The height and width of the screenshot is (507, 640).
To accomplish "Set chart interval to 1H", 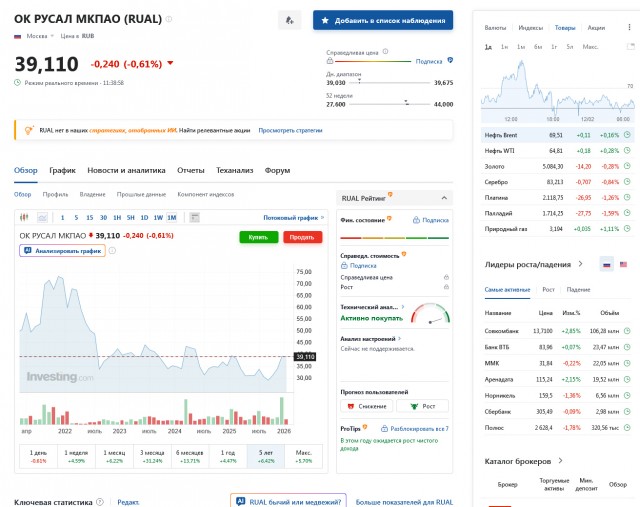I will point(117,218).
